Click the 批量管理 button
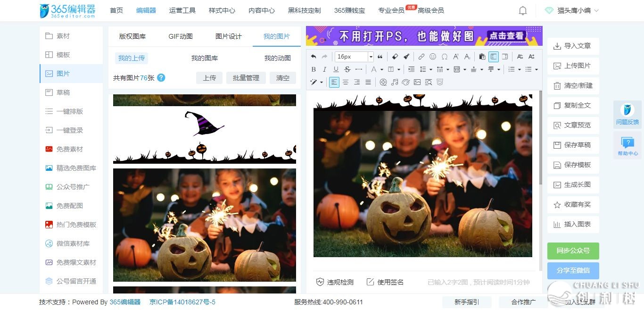Viewport: 644px width, 310px height. tap(246, 78)
